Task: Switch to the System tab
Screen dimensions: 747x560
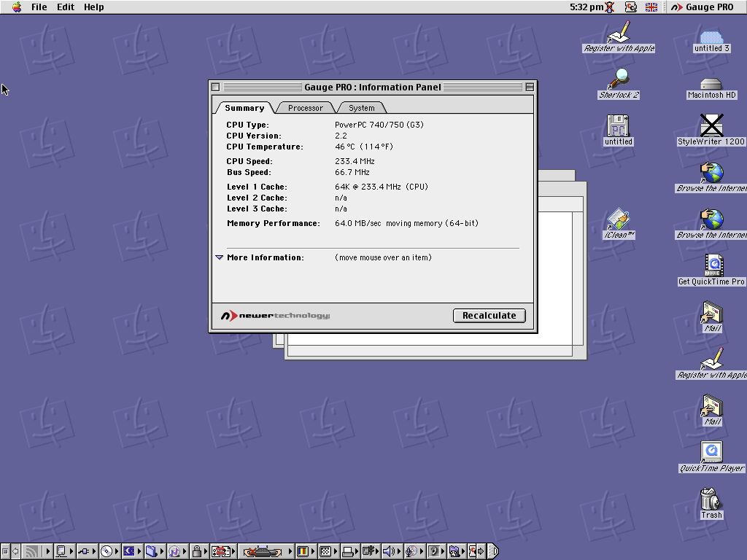Action: [x=362, y=108]
